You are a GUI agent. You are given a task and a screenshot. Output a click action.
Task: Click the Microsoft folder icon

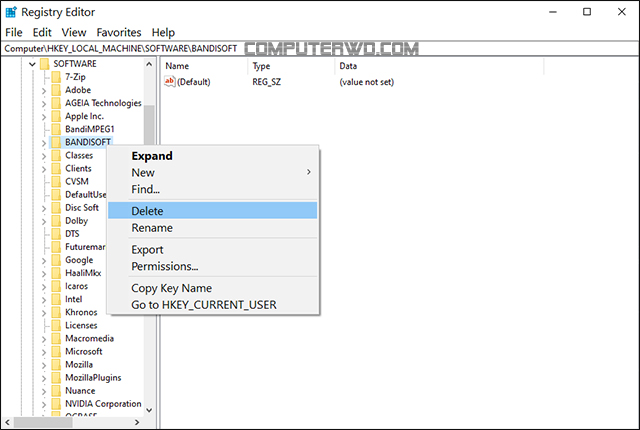tap(56, 351)
